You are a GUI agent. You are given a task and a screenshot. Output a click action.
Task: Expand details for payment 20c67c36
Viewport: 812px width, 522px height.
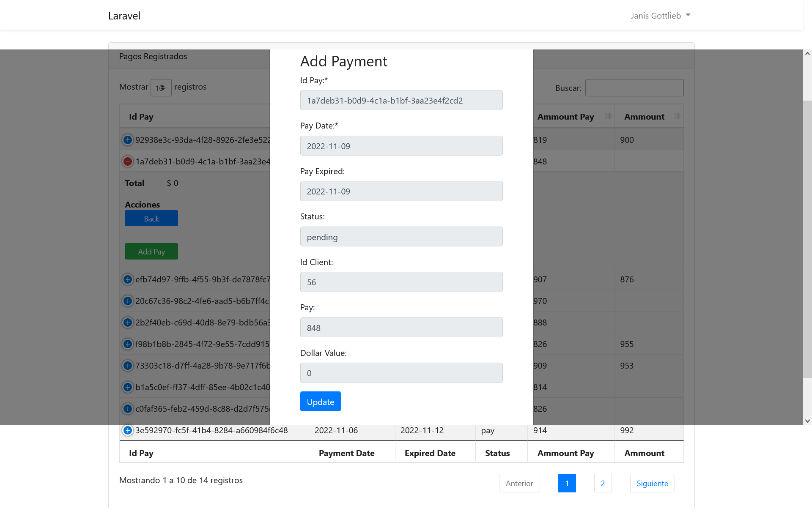point(127,301)
